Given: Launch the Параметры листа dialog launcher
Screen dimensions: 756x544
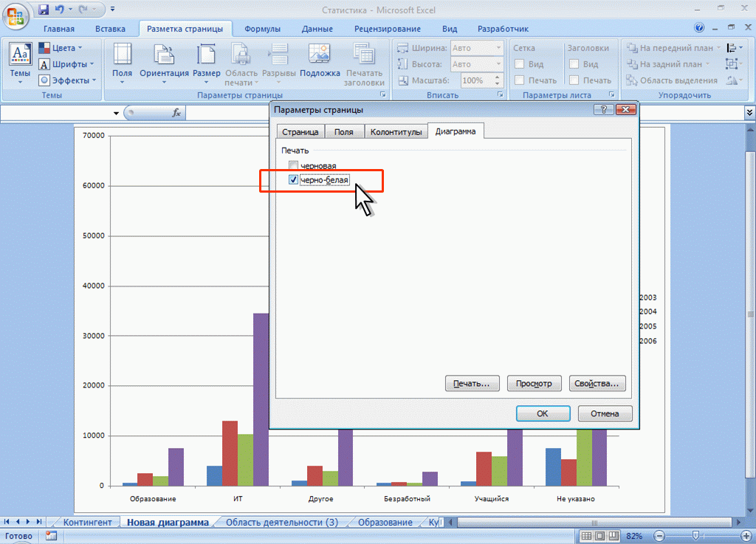Looking at the screenshot, I should pyautogui.click(x=611, y=95).
